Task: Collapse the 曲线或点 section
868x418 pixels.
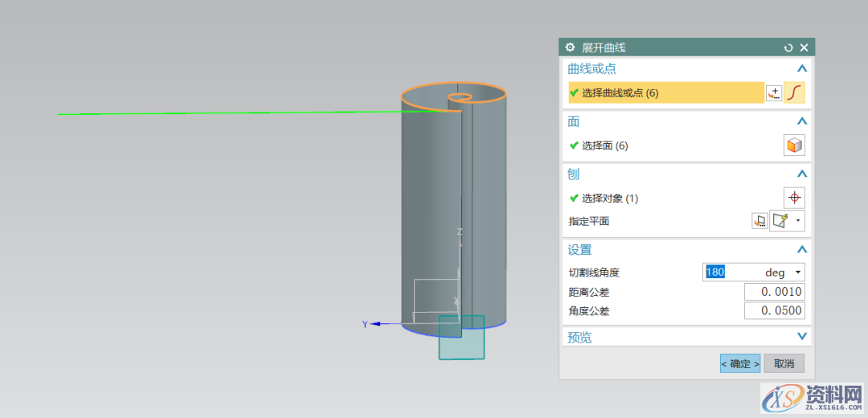Action: click(801, 69)
